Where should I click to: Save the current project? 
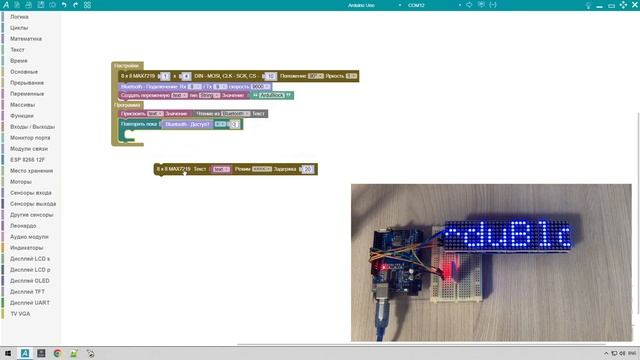41,5
